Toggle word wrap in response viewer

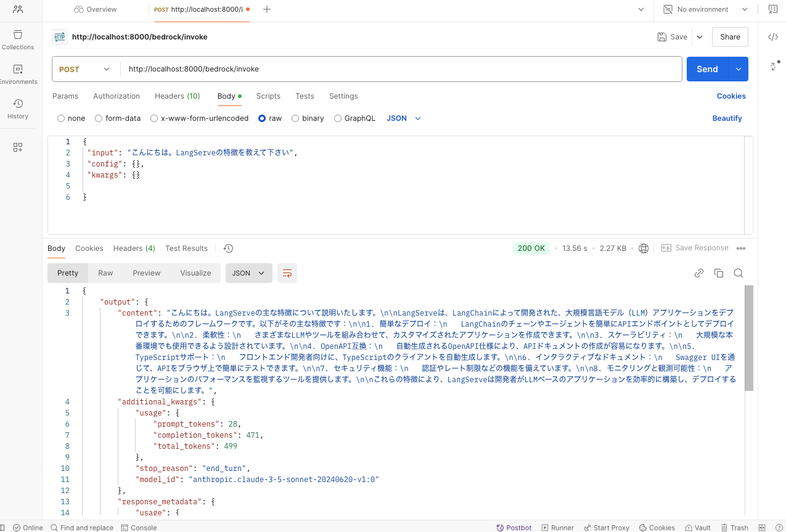(287, 273)
